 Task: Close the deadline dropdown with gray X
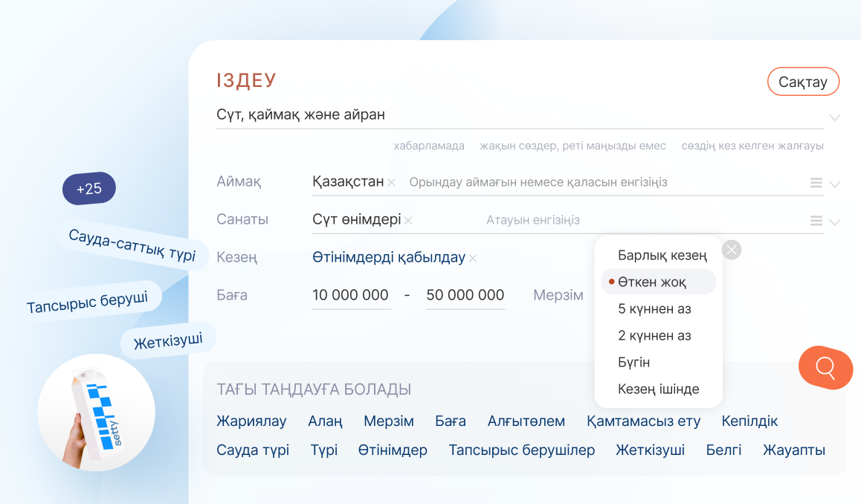[x=732, y=250]
